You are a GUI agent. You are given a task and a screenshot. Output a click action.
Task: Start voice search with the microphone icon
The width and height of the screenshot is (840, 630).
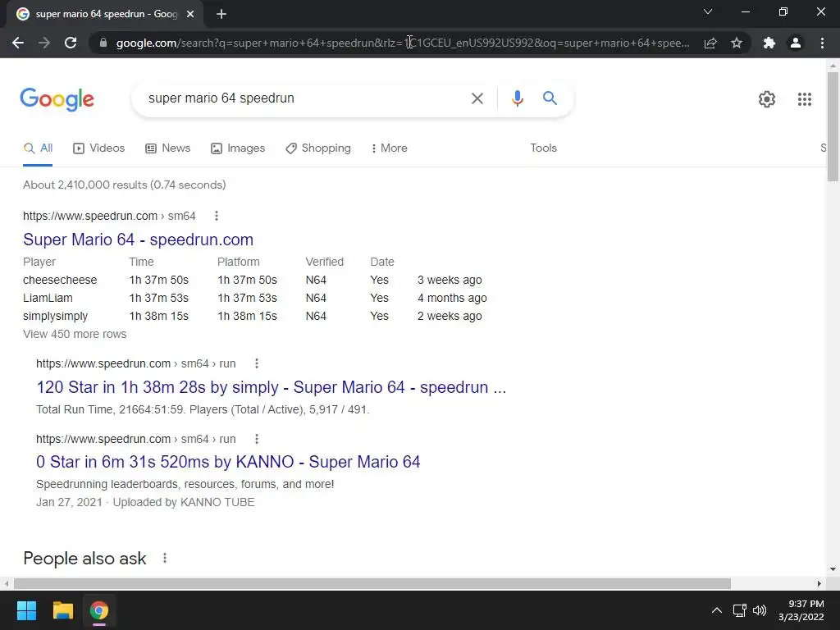(517, 98)
